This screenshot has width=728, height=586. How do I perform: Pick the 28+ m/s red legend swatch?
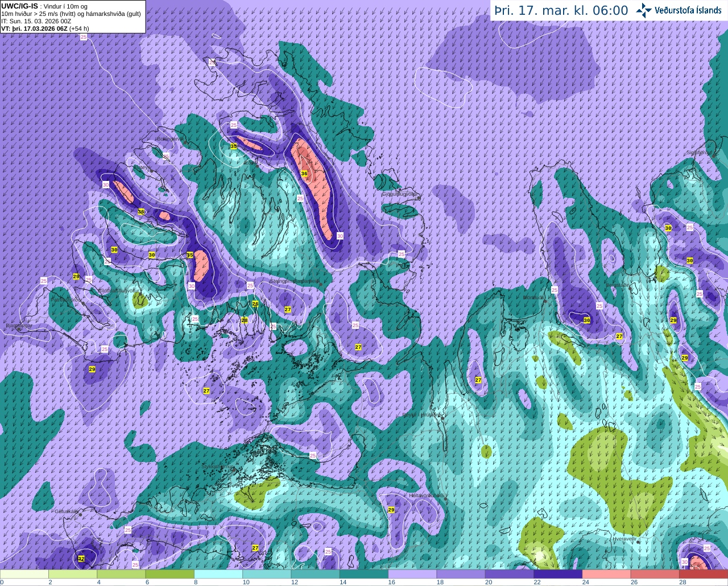[704, 574]
